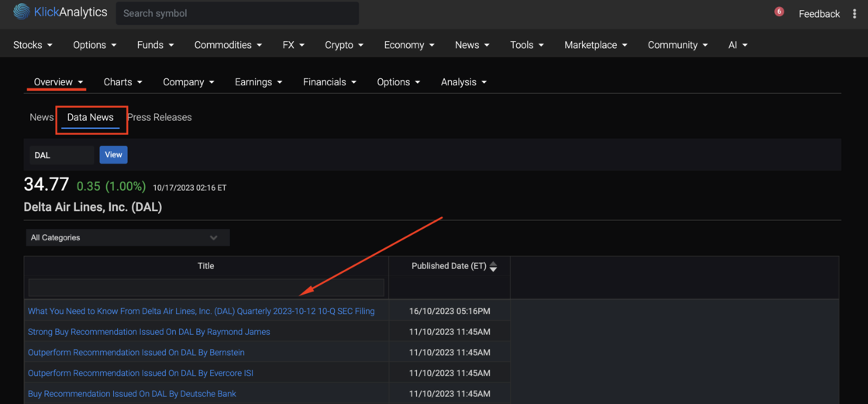This screenshot has height=404, width=868.
Task: Open the Earnings submenu
Action: pyautogui.click(x=259, y=82)
